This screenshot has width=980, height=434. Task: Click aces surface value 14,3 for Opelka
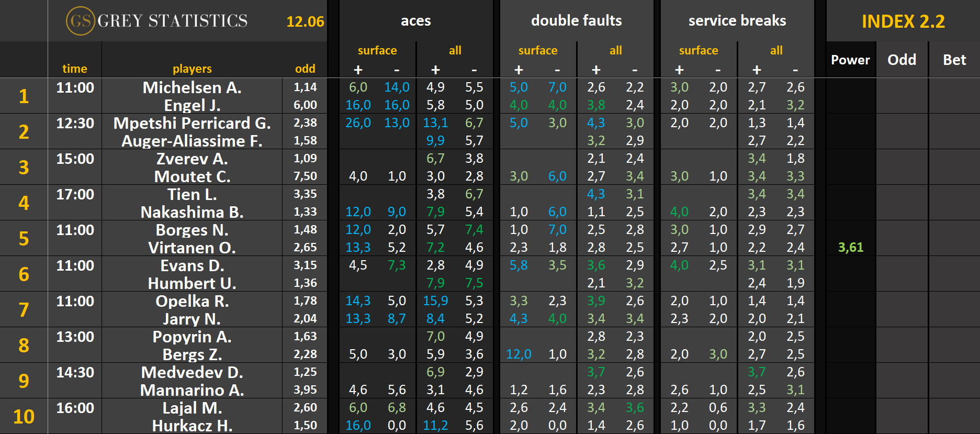click(x=358, y=301)
